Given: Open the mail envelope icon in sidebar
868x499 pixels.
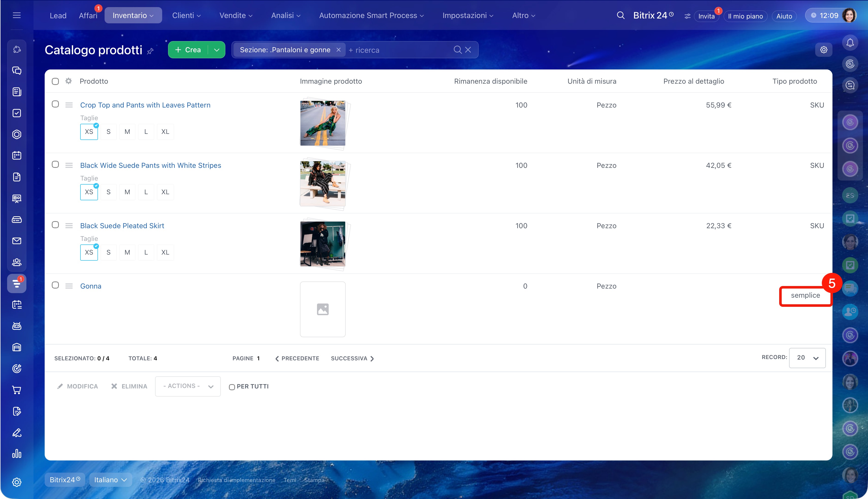Looking at the screenshot, I should pos(16,241).
